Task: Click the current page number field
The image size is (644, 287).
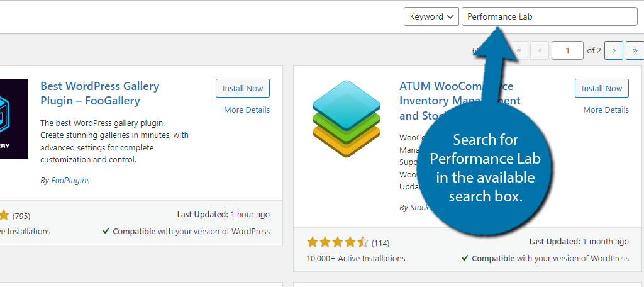Action: (568, 50)
